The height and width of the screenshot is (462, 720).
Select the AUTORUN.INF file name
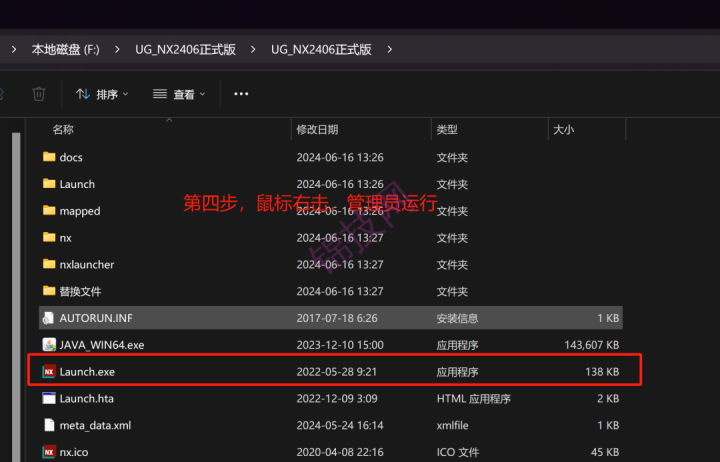coord(96,318)
